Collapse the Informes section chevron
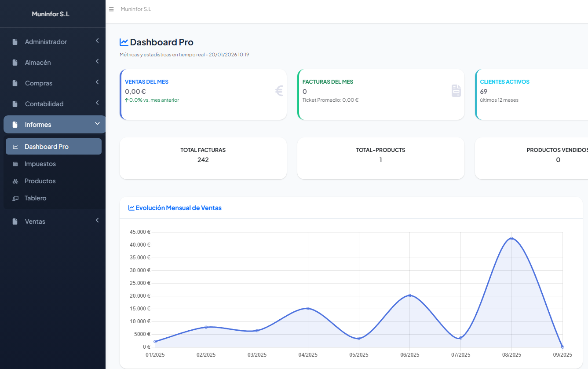Viewport: 588px width, 369px height. point(97,124)
